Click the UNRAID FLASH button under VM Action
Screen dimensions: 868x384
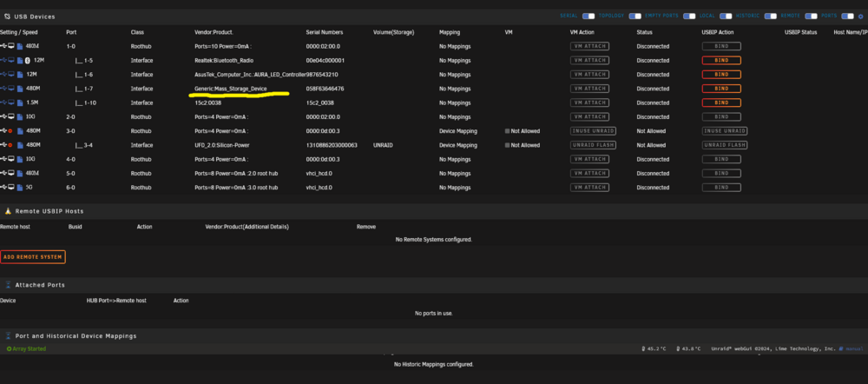[593, 145]
